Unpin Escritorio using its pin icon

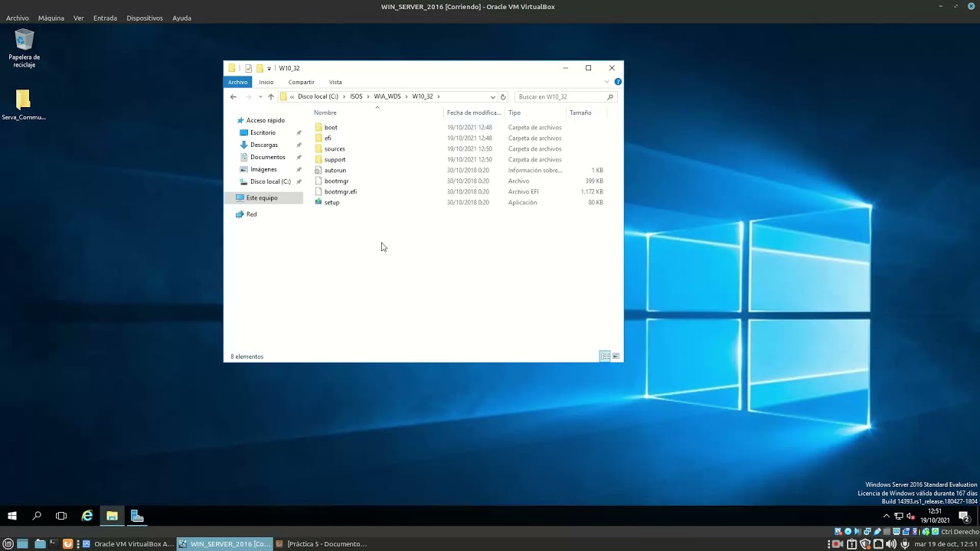[x=299, y=132]
